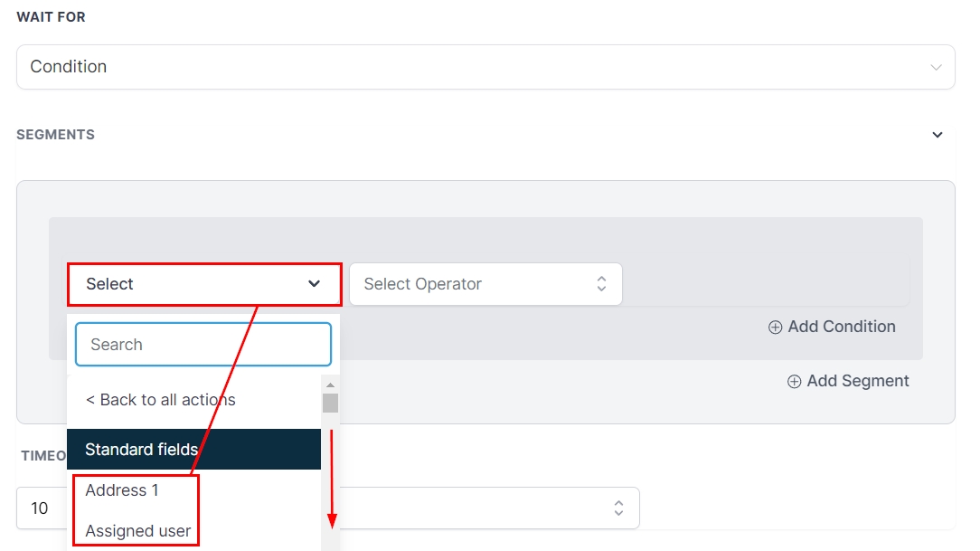Click the scrollbar up arrow in field list
This screenshot has height=551, width=980.
(330, 385)
